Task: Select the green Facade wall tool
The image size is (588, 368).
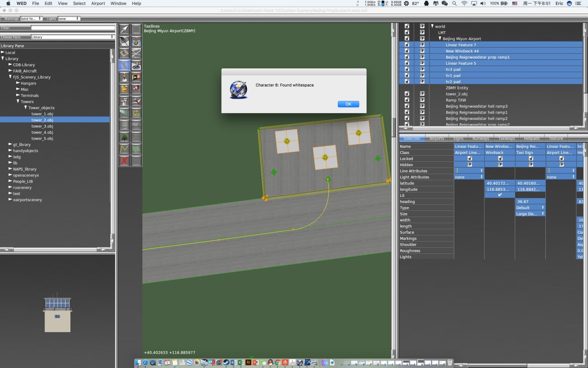Action: [x=124, y=113]
